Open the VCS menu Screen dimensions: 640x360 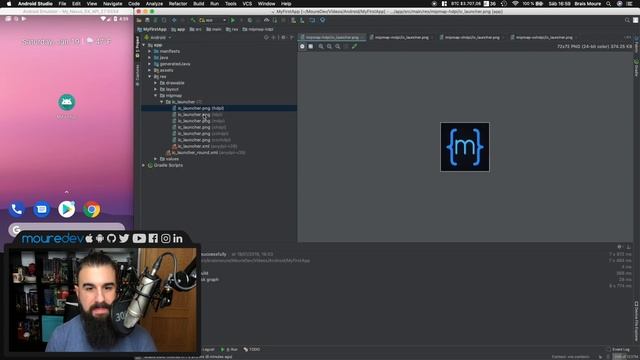point(247,4)
